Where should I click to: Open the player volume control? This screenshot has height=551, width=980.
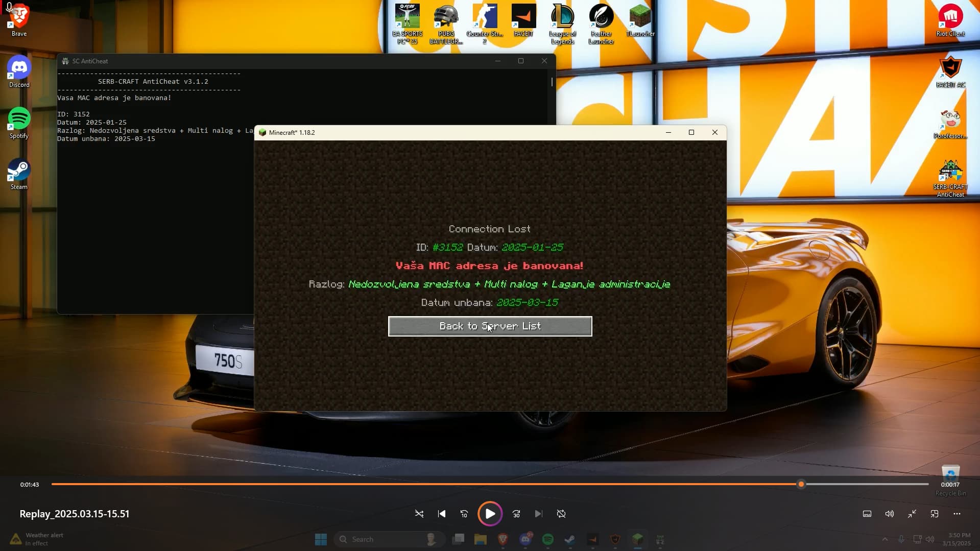(890, 514)
